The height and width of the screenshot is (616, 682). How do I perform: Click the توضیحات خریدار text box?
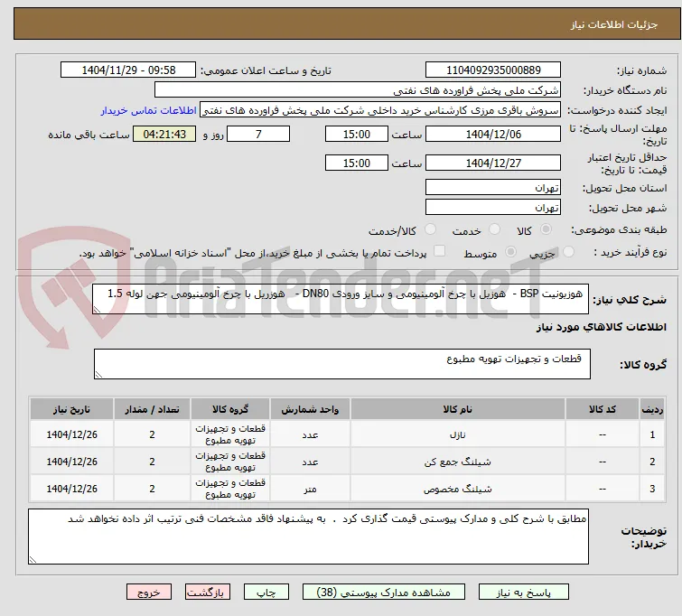[x=308, y=537]
